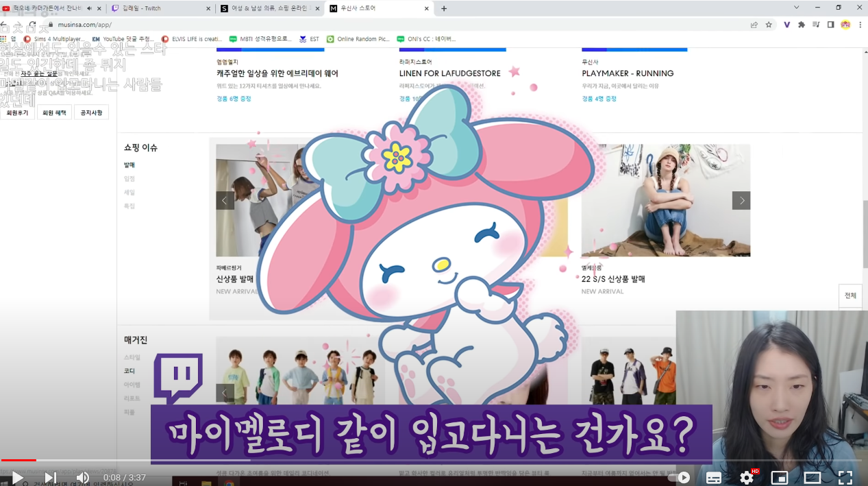Select the 무신사 스토어 tab

379,8
